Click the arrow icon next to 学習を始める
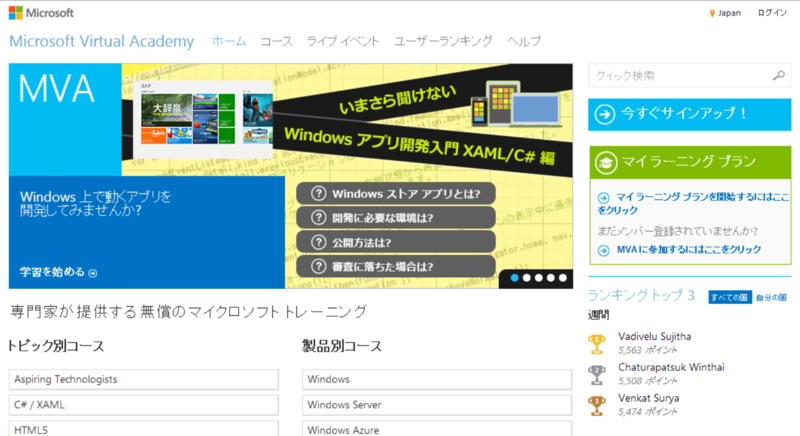The height and width of the screenshot is (436, 800). click(93, 273)
